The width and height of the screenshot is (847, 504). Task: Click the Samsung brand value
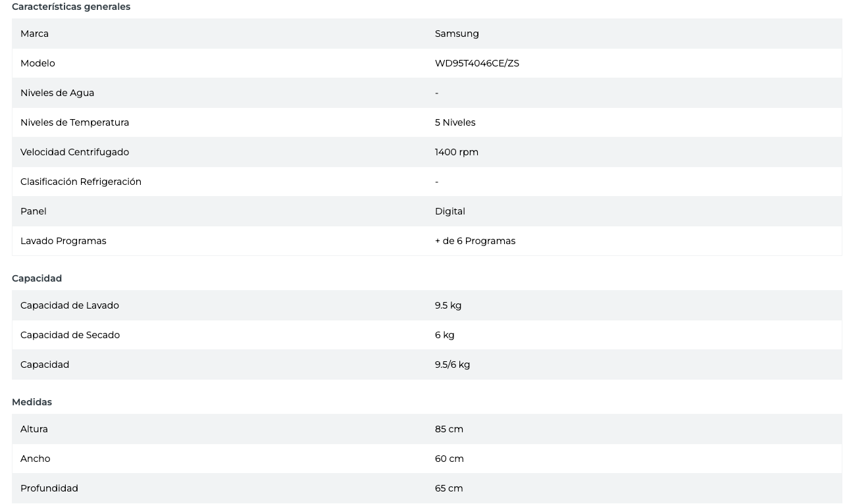click(x=457, y=34)
